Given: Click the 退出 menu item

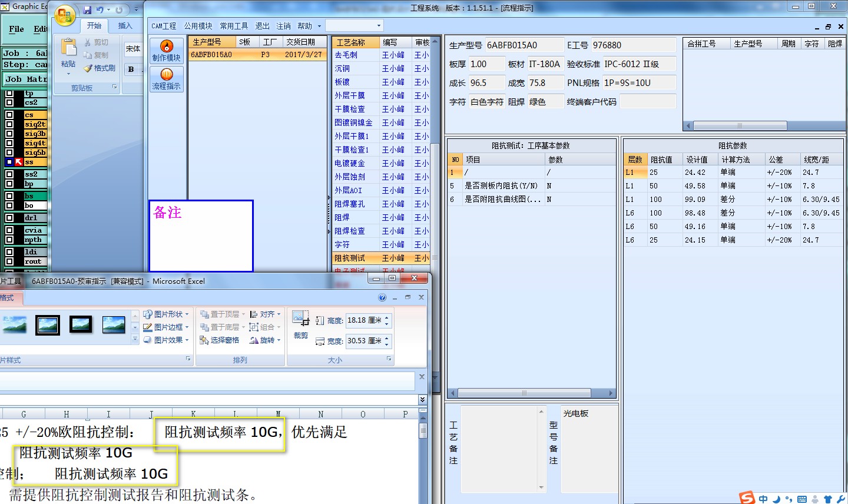Looking at the screenshot, I should coord(262,26).
